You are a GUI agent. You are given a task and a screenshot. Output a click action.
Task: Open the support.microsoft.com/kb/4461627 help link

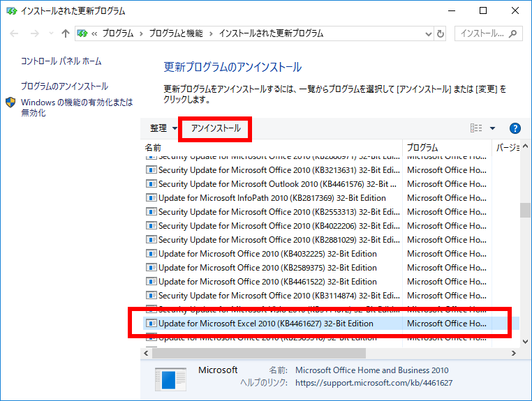point(374,383)
